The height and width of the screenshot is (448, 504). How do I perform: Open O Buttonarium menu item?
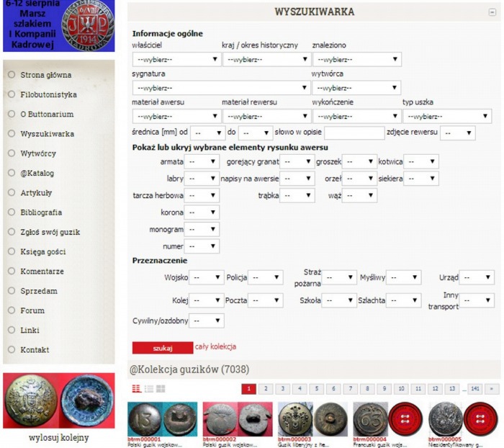click(x=47, y=115)
